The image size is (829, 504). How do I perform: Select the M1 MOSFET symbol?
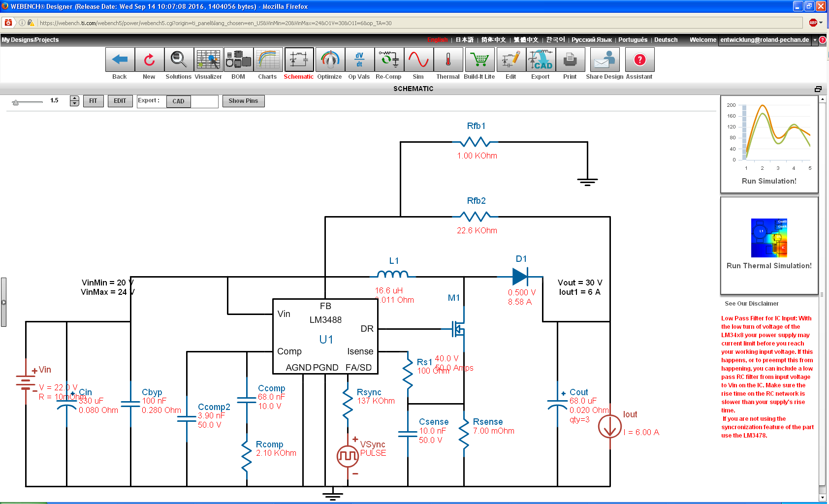458,329
